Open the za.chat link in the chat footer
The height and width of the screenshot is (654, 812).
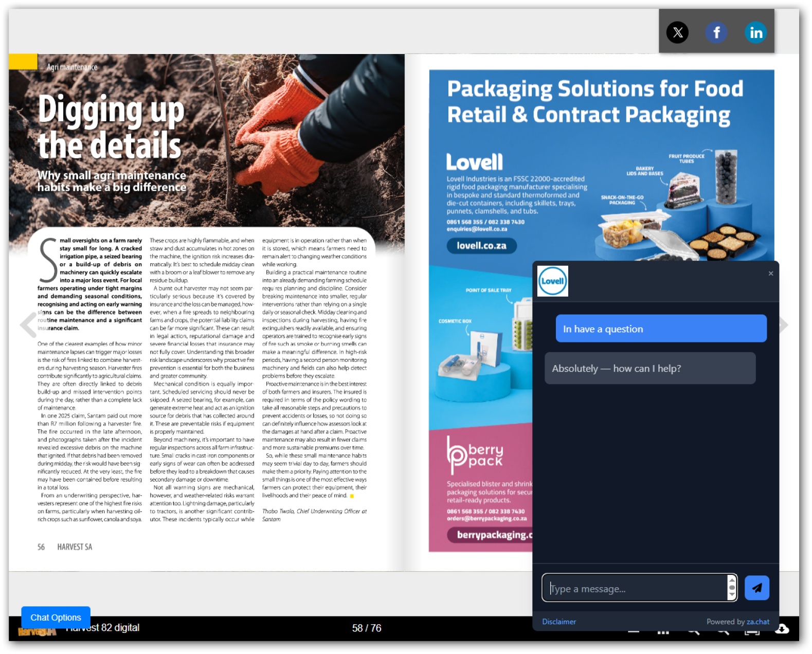click(758, 622)
